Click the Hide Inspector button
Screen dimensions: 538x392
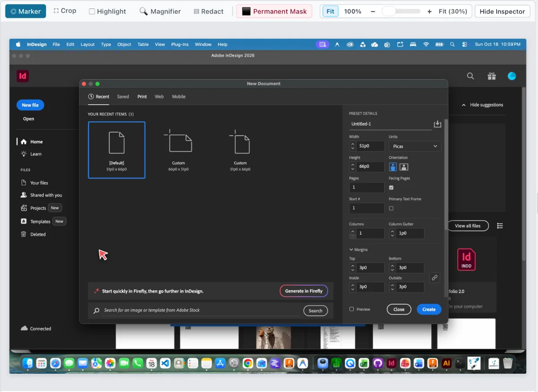click(x=502, y=11)
